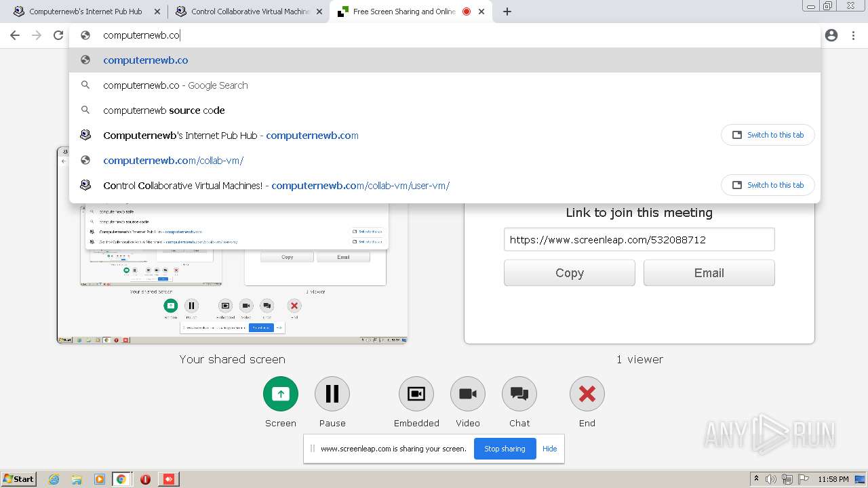
Task: Click the drag handle on sharing notification
Action: (313, 449)
